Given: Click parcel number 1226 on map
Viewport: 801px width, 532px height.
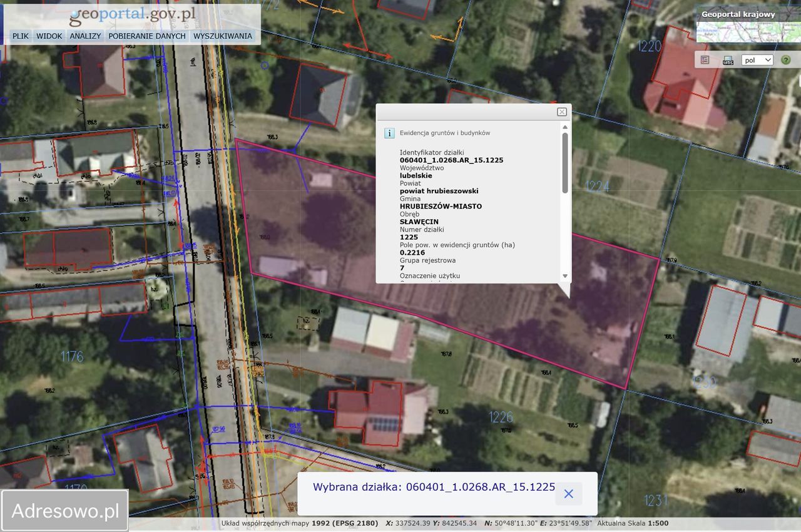Looking at the screenshot, I should (x=501, y=417).
